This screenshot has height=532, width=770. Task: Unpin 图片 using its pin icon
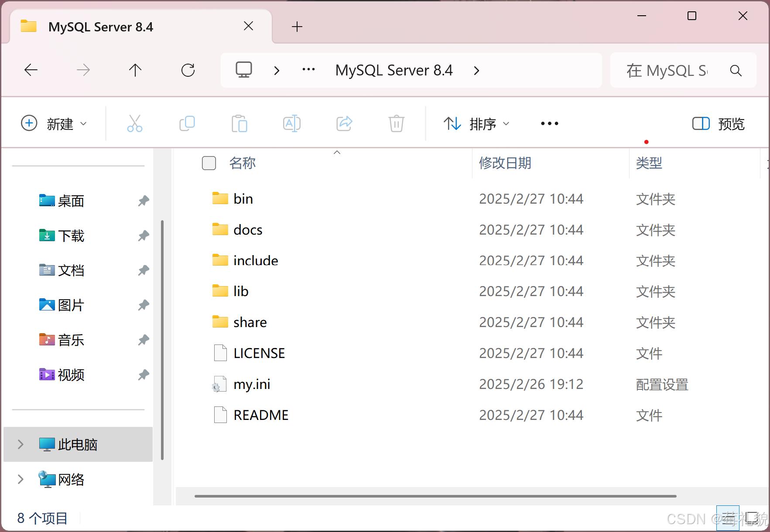click(144, 305)
